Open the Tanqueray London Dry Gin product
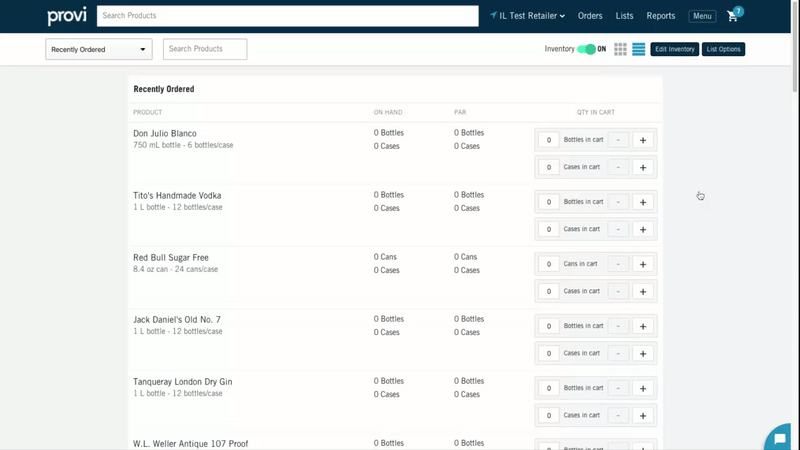Image resolution: width=800 pixels, height=450 pixels. click(x=183, y=382)
